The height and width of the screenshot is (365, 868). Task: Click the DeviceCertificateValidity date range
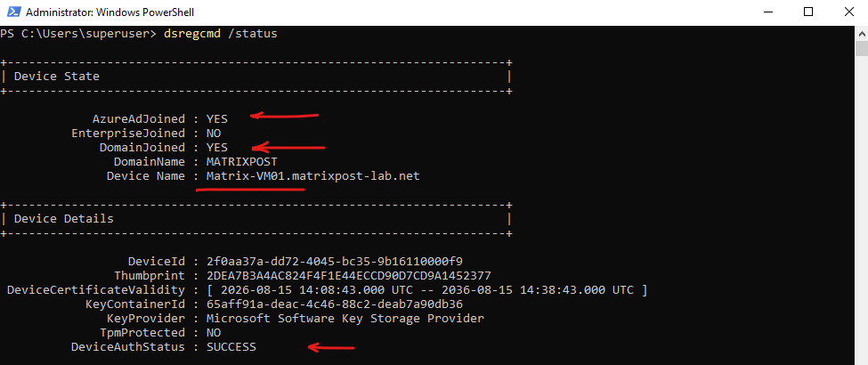click(426, 289)
